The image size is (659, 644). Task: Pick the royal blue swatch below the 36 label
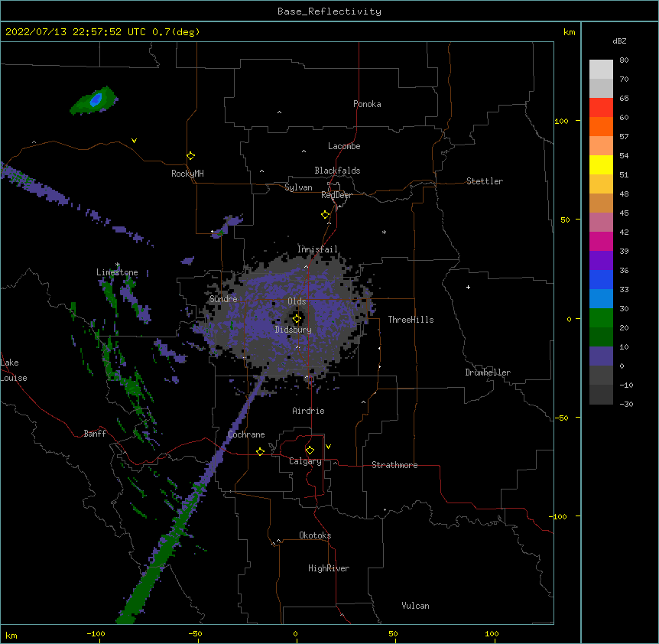coord(601,279)
